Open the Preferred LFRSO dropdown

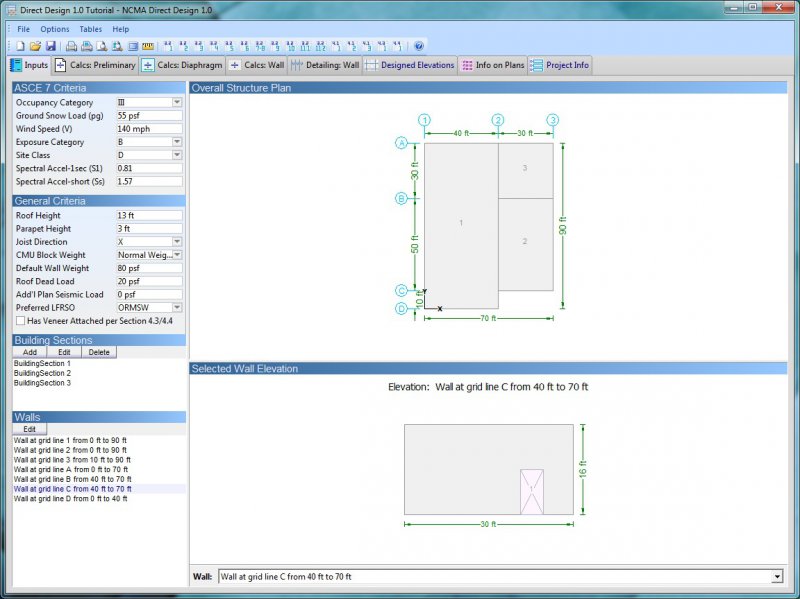click(x=177, y=308)
